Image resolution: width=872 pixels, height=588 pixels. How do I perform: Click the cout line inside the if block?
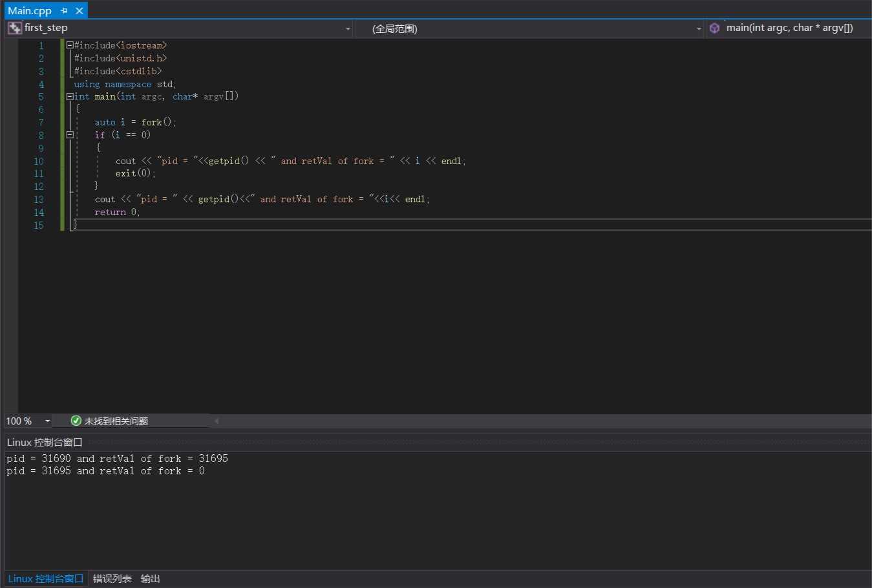click(x=290, y=161)
